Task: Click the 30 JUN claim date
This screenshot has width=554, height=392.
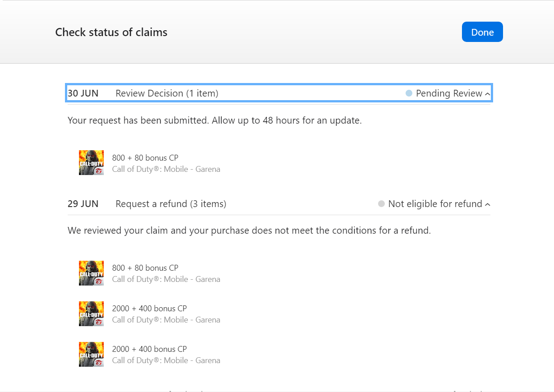Action: 83,93
